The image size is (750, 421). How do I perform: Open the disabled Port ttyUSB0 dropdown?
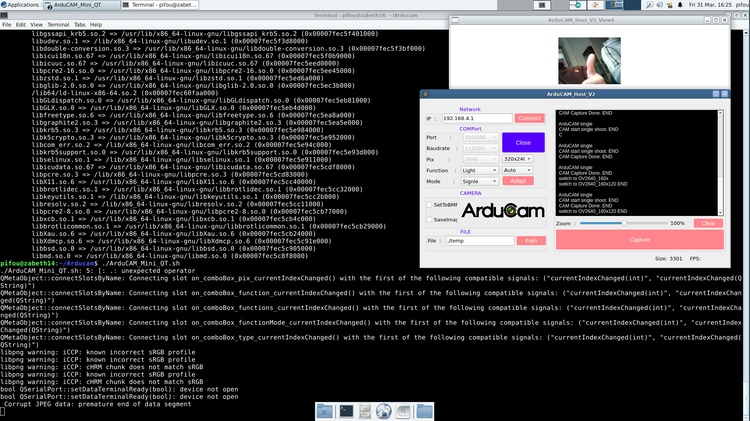click(480, 137)
